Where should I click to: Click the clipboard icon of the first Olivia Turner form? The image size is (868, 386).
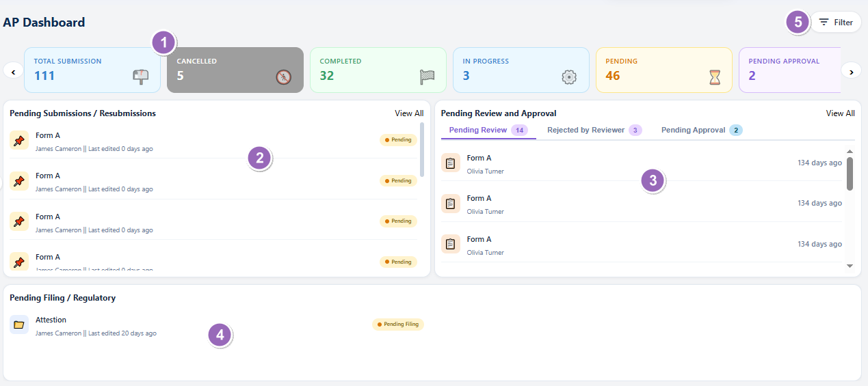click(450, 163)
